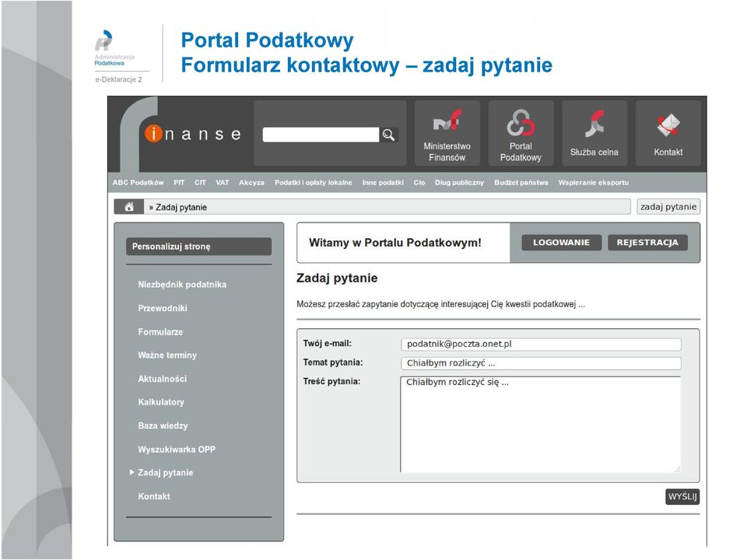Open Baza wiedzy sidebar link
This screenshot has height=560, width=747.
tap(163, 425)
